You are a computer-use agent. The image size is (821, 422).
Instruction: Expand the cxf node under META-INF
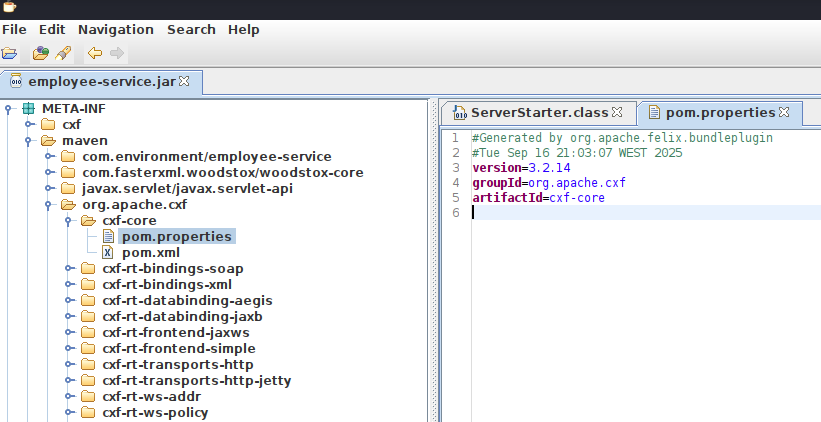[29, 125]
